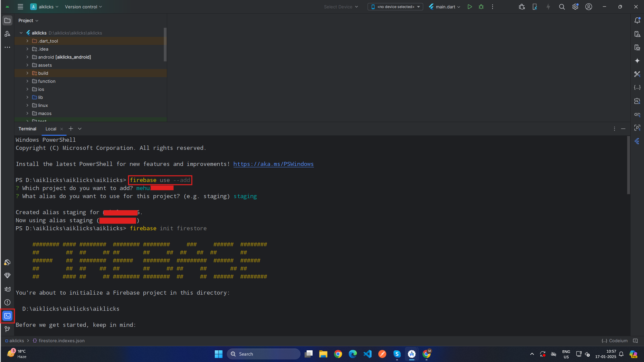Expand the android folder in project tree
Screen dimensions: 644x362
click(27, 57)
